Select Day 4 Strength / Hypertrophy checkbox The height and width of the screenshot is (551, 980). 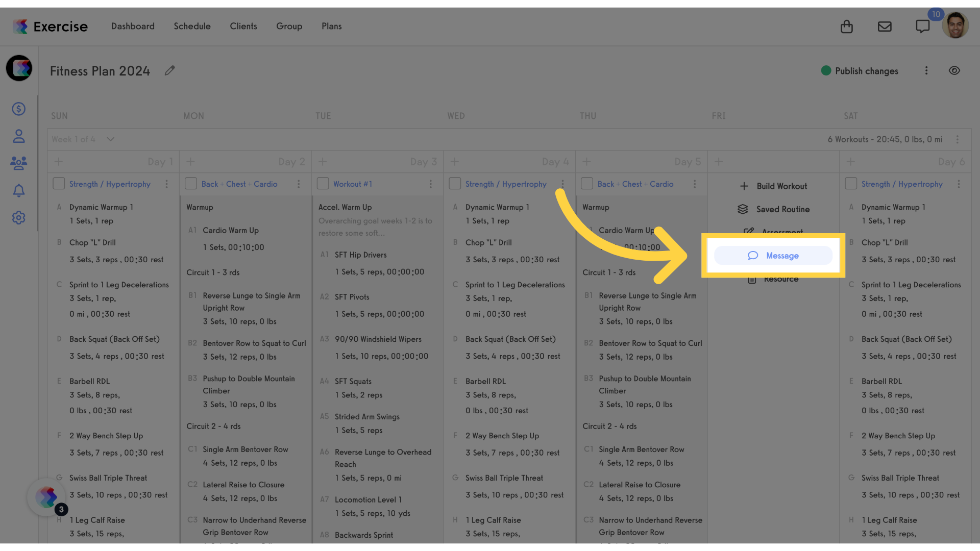click(x=455, y=184)
